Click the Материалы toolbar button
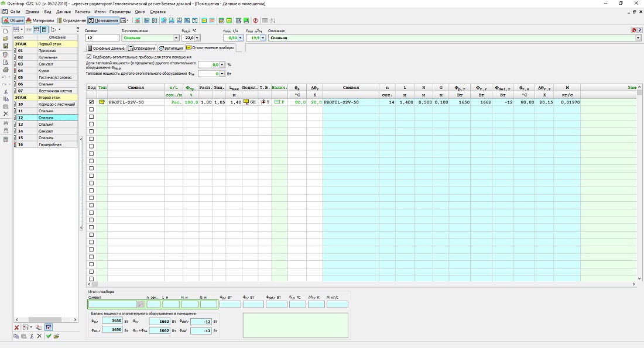 (40, 20)
